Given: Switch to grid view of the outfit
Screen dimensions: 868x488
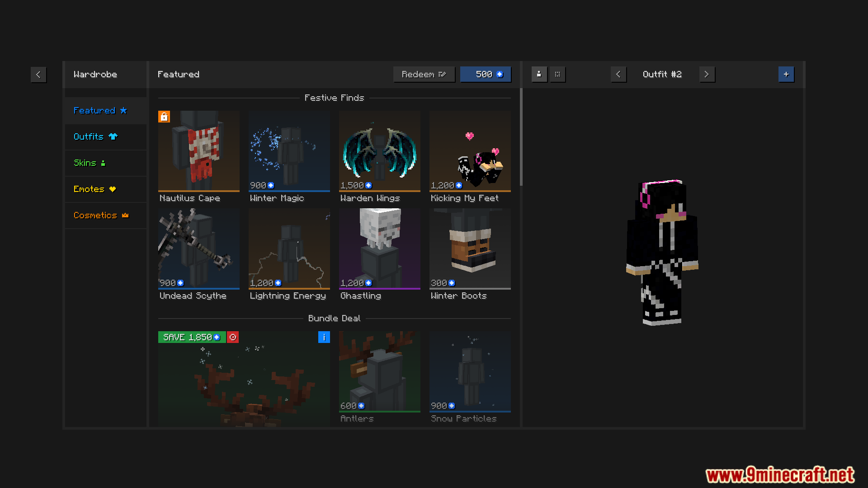Looking at the screenshot, I should click(557, 75).
